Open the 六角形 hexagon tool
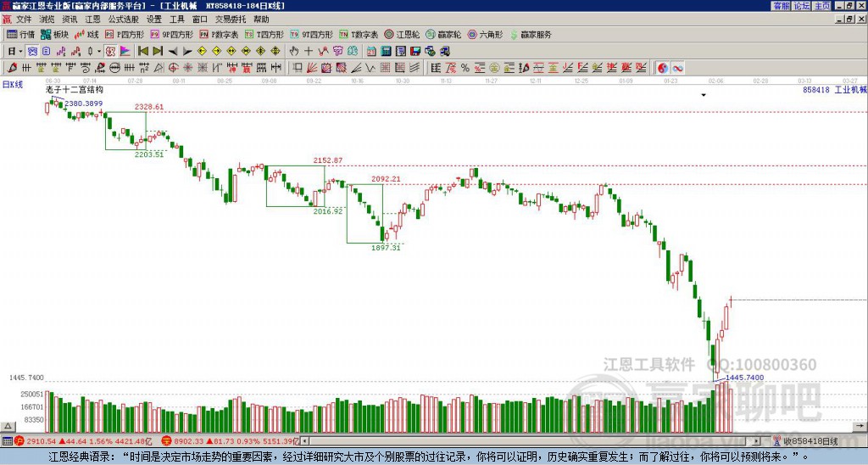Screen dimensions: 868x465 pyautogui.click(x=486, y=34)
